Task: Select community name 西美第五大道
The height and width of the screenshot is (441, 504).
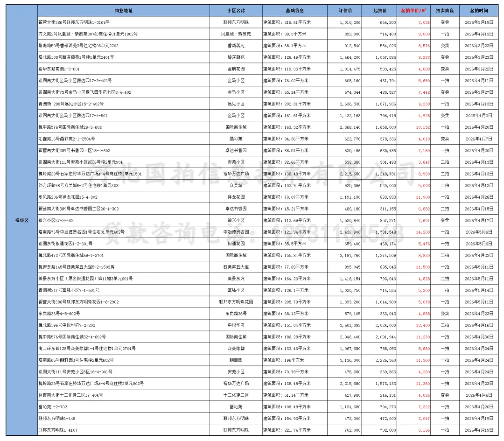Action: pos(236,267)
